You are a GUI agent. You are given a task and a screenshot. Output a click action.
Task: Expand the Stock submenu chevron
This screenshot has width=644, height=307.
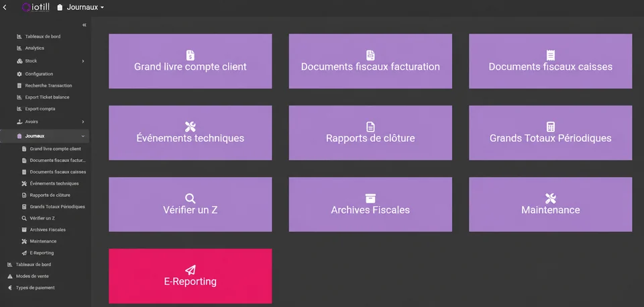tap(83, 61)
